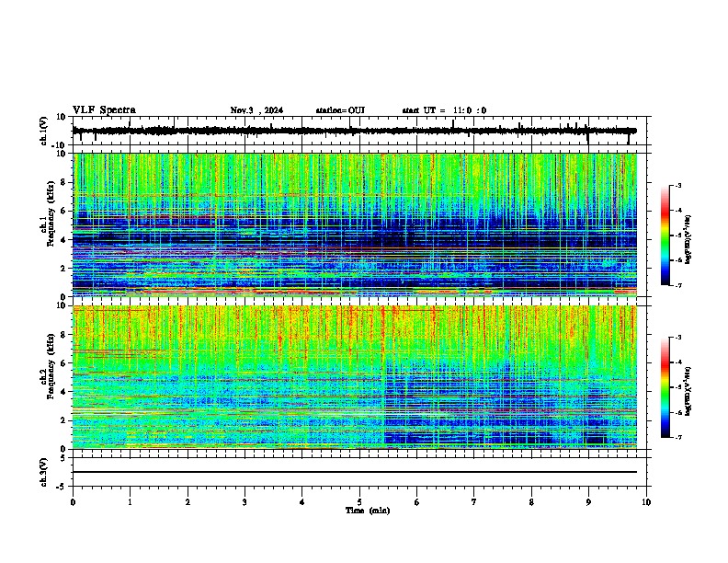
Task: Click time axis tick label "2"
Action: tap(188, 502)
